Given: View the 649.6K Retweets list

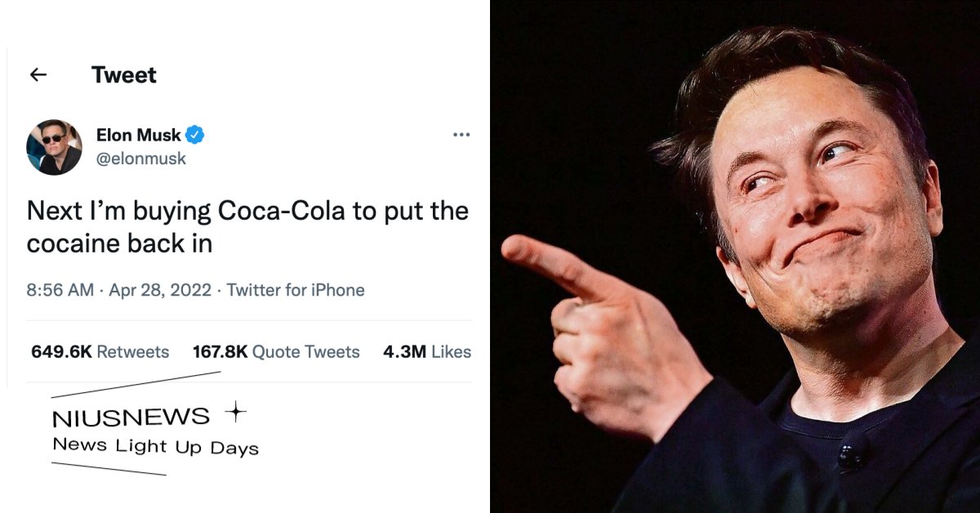Looking at the screenshot, I should point(100,352).
